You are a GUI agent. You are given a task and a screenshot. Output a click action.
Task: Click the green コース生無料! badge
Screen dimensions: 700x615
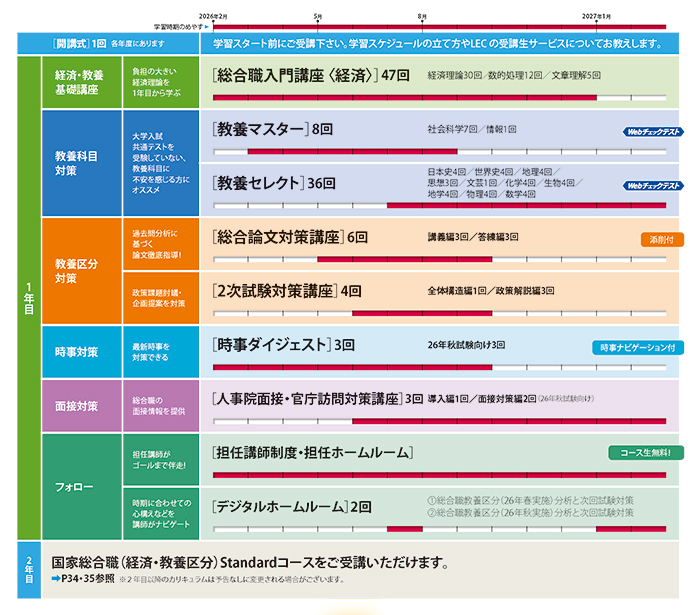tap(645, 452)
